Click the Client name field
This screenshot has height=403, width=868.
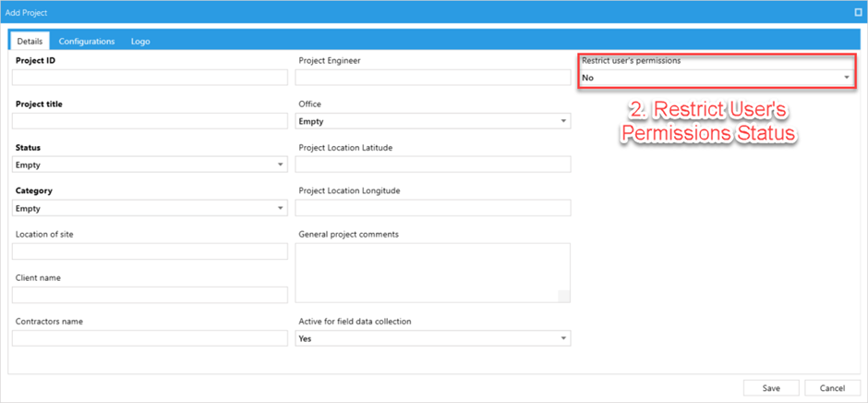point(150,295)
